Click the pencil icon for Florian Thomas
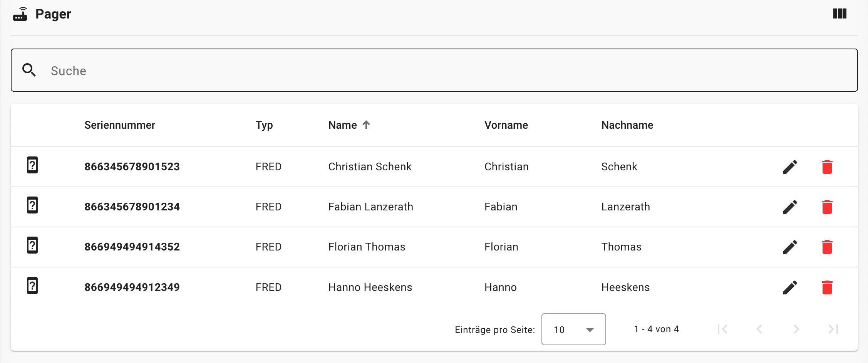The image size is (868, 363). [790, 247]
